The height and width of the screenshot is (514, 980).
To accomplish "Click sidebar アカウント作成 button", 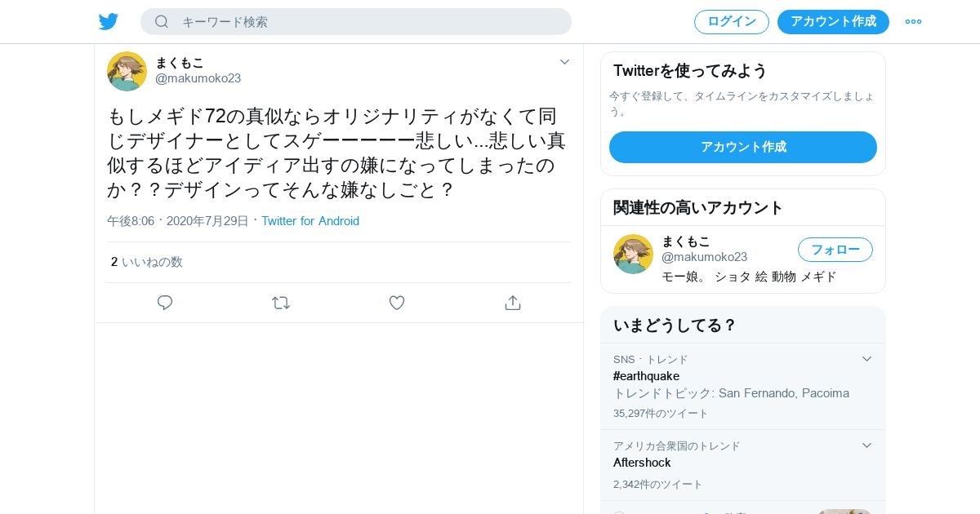I will coord(743,147).
